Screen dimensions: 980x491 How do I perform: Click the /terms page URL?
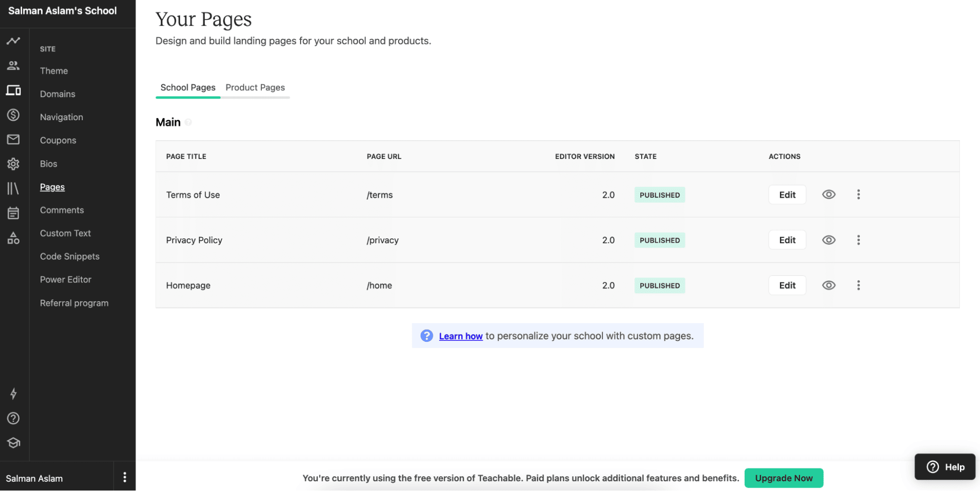tap(379, 195)
